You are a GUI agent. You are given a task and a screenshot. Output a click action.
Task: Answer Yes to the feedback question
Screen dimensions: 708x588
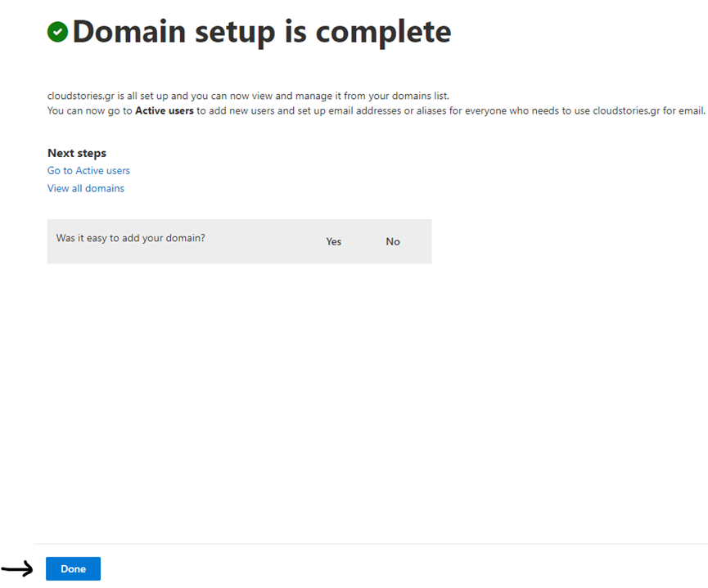[x=333, y=241]
